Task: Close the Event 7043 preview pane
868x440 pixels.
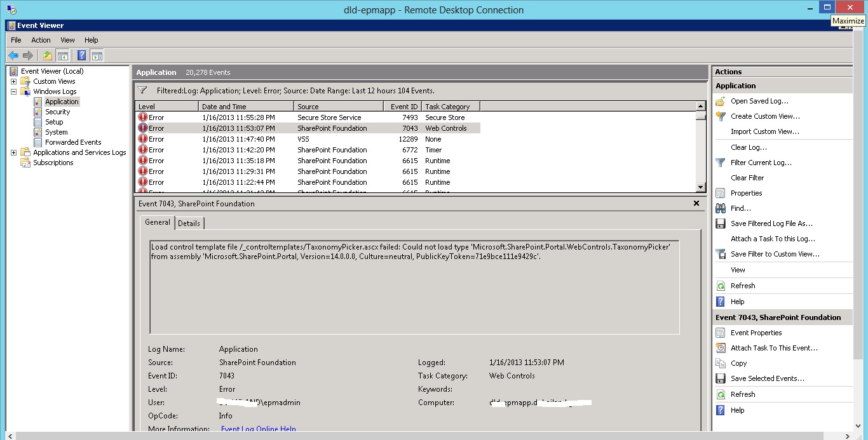Action: coord(696,203)
